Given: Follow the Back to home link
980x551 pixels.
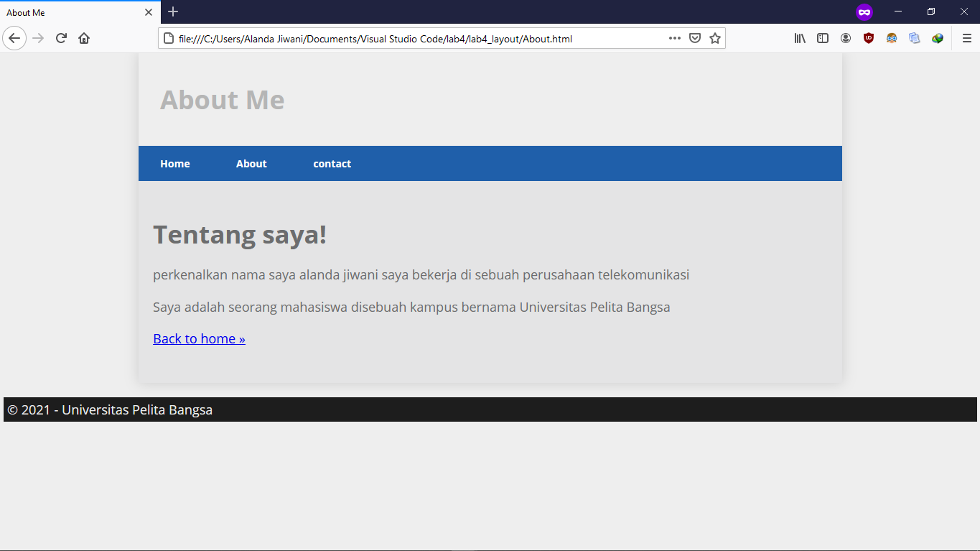Looking at the screenshot, I should point(199,338).
